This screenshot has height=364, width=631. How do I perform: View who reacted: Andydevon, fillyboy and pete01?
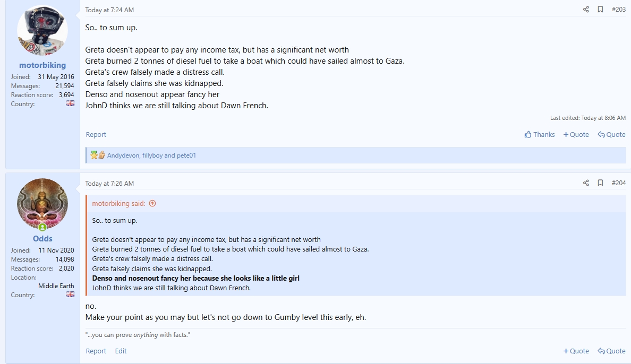point(151,155)
